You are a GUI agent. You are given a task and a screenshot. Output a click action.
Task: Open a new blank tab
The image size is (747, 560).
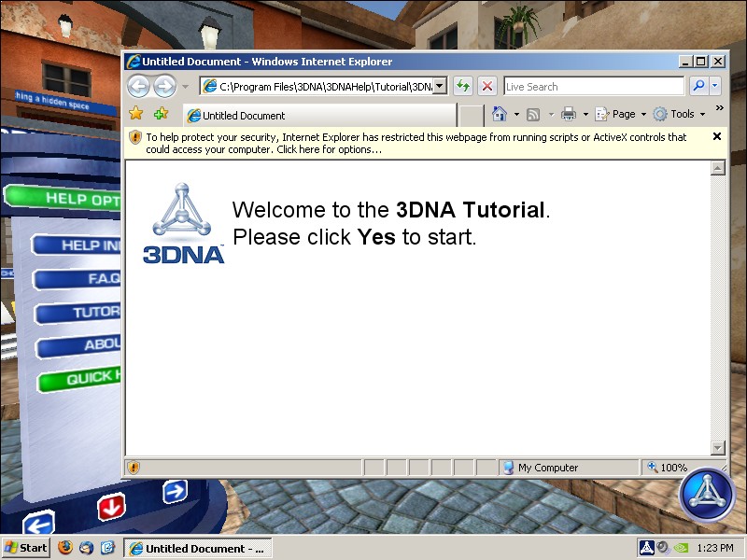[x=472, y=116]
